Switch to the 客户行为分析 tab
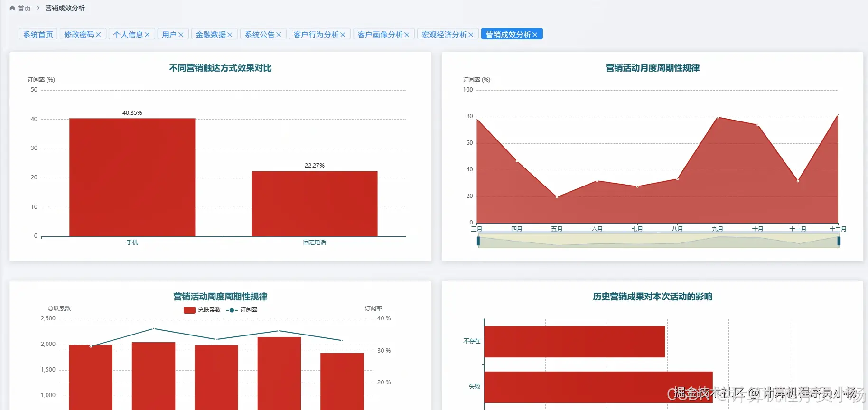 coord(316,35)
